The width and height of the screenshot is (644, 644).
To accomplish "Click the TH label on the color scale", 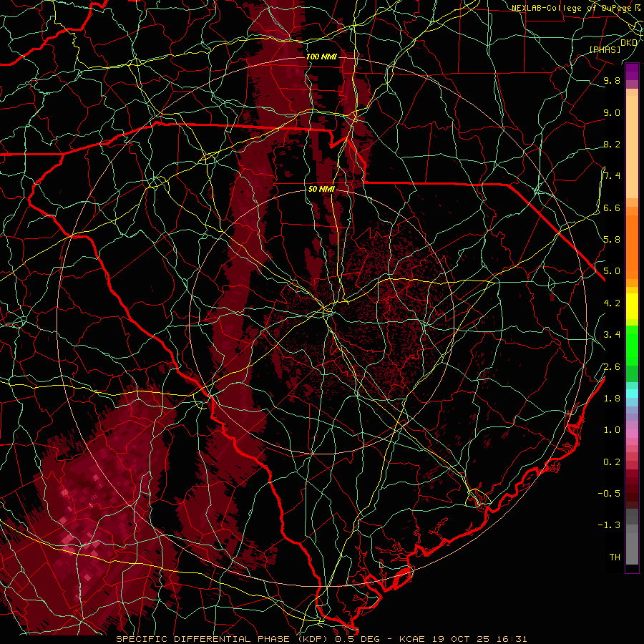I will (x=615, y=557).
